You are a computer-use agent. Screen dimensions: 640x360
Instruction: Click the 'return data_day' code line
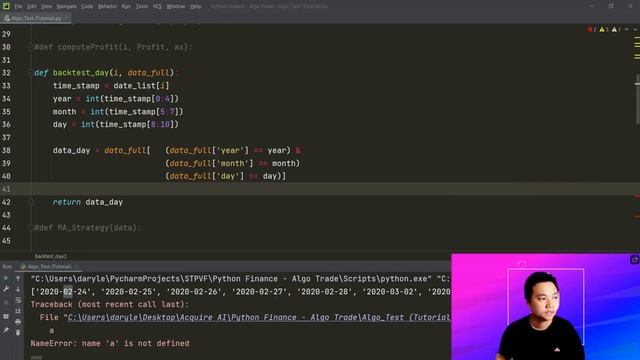coord(88,202)
